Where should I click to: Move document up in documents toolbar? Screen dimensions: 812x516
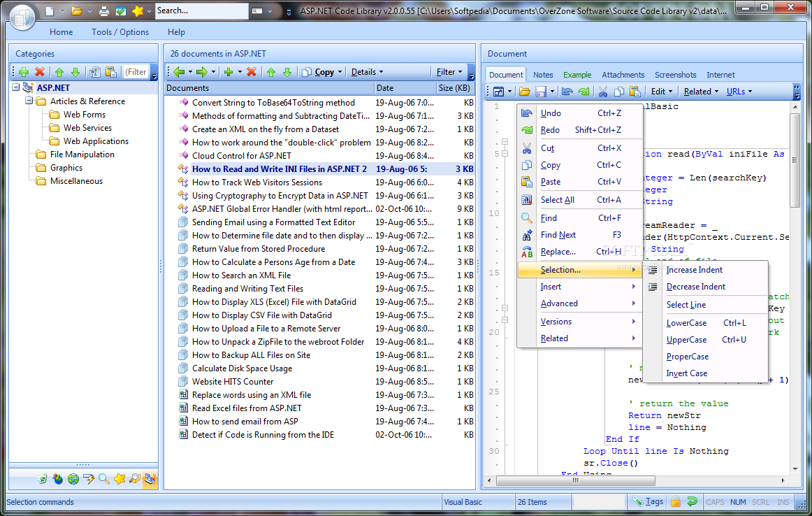click(x=271, y=72)
